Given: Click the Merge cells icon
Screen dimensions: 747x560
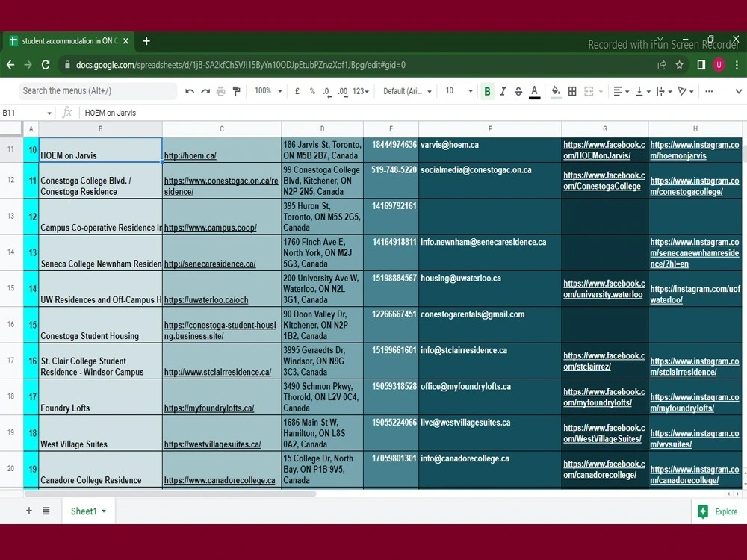Looking at the screenshot, I should pyautogui.click(x=589, y=91).
